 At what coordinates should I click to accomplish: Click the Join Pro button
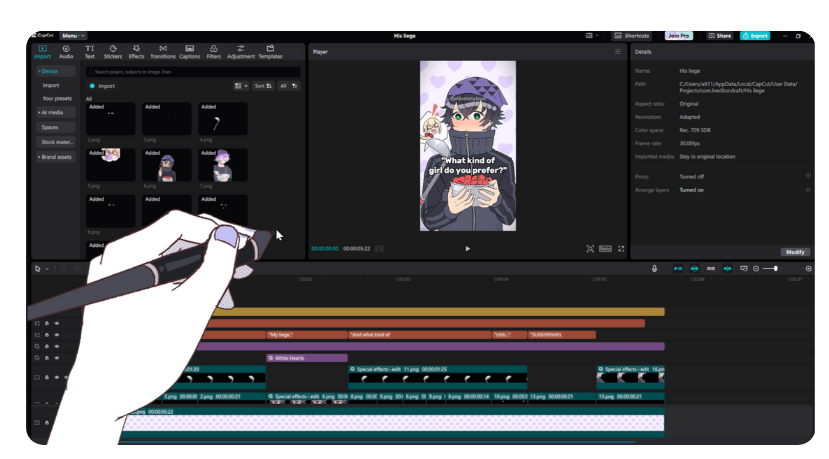point(679,36)
